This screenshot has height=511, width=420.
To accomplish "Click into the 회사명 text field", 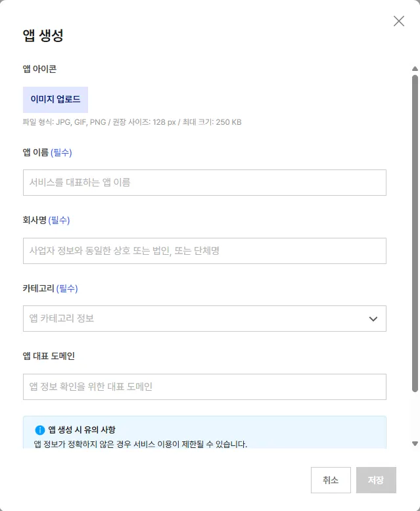I will [x=204, y=251].
